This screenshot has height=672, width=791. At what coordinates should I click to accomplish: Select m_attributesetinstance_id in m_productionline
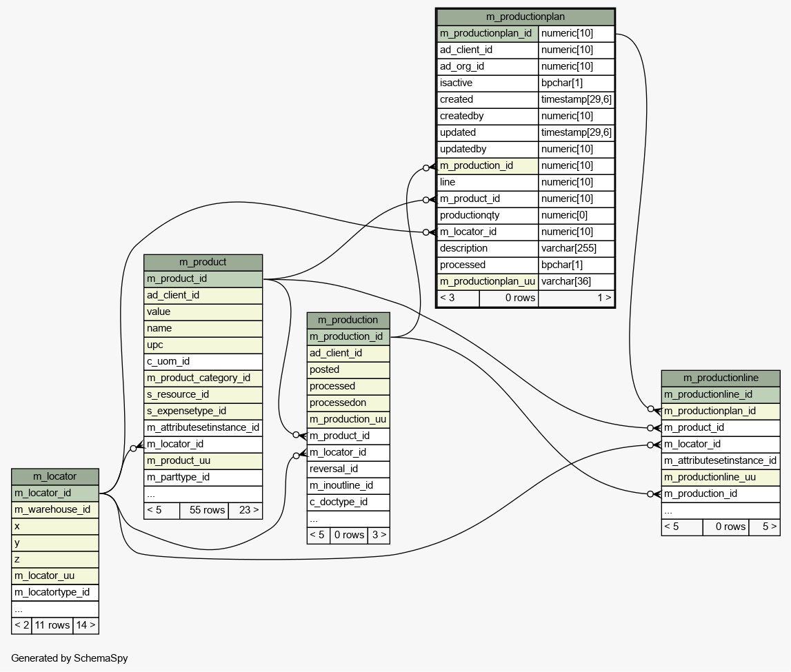(x=721, y=461)
